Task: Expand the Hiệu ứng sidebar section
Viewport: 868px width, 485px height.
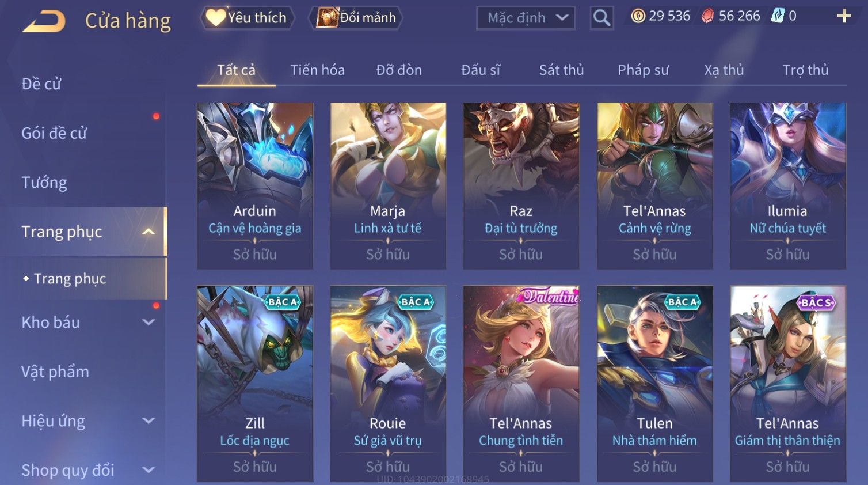Action: point(149,421)
